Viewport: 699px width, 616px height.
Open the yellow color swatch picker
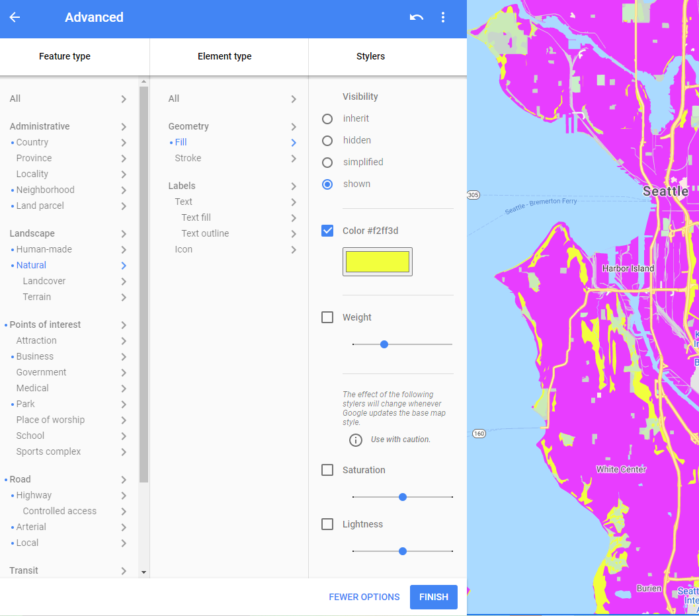point(377,262)
